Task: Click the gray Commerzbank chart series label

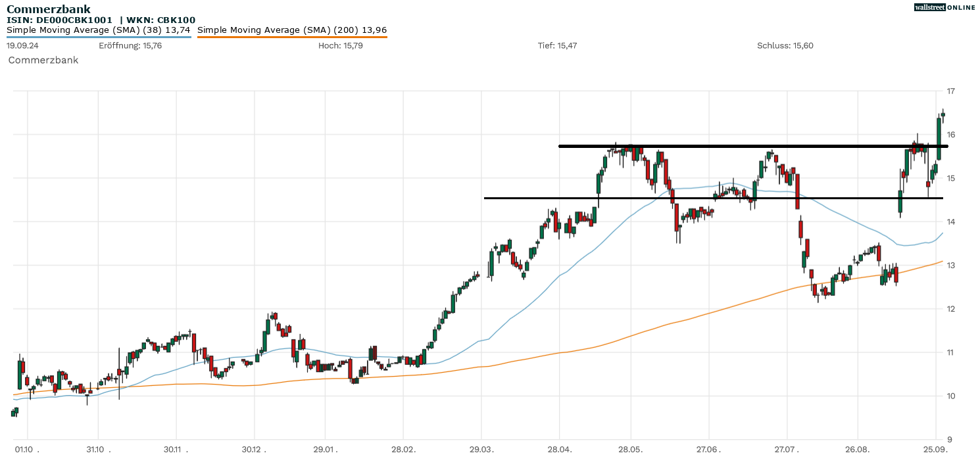Action: pos(43,60)
